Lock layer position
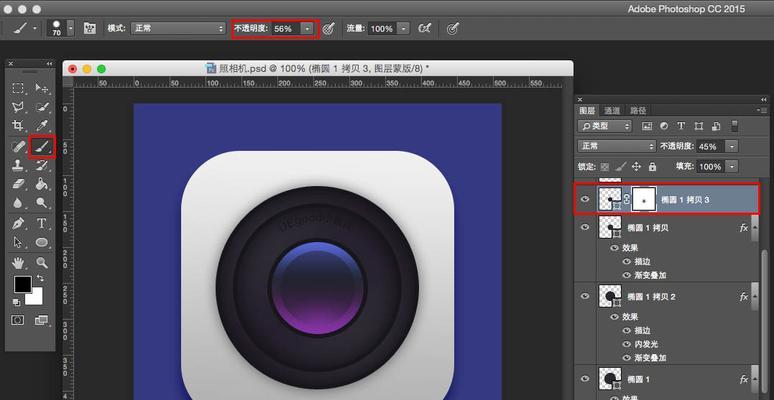The width and height of the screenshot is (774, 400). point(636,166)
